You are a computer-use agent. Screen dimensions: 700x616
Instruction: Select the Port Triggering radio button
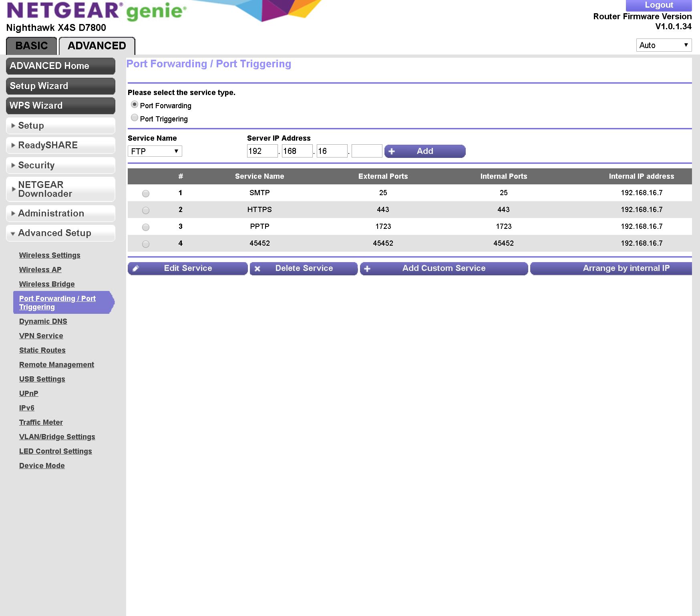pos(135,118)
